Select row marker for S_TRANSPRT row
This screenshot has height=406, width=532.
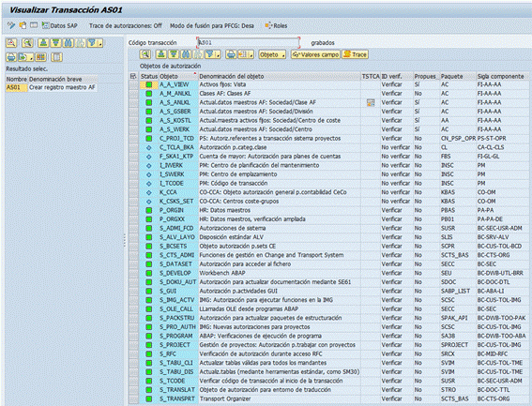click(133, 398)
